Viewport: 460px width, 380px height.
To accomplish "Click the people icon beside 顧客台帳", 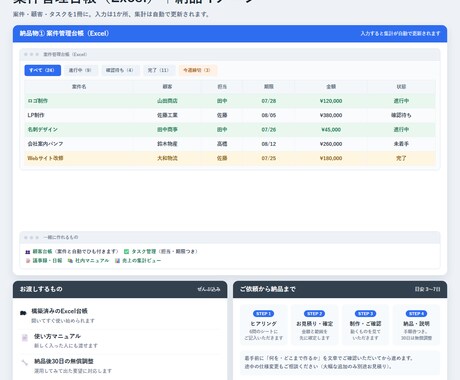I will [28, 252].
